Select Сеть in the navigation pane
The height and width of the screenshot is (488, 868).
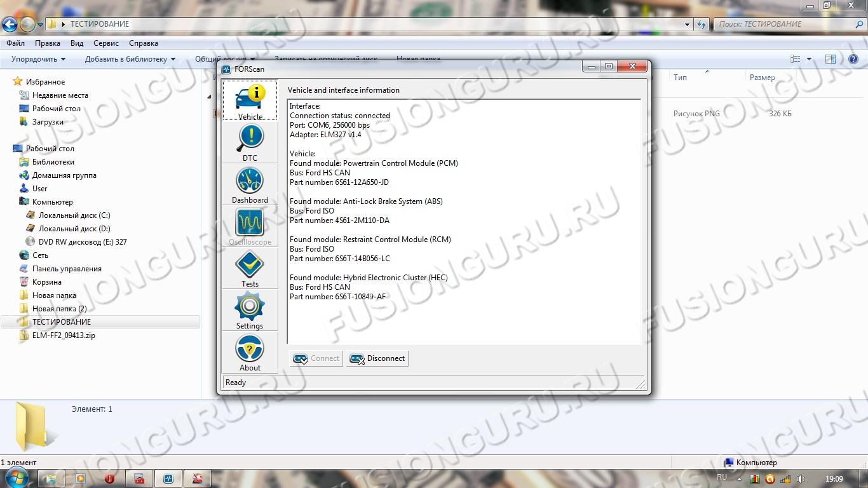[40, 255]
